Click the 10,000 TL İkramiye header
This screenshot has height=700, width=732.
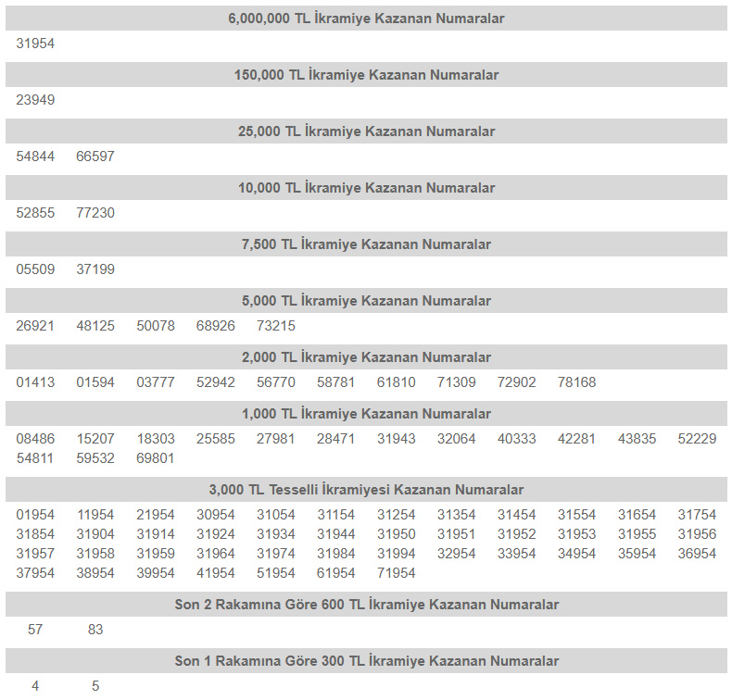tap(366, 188)
